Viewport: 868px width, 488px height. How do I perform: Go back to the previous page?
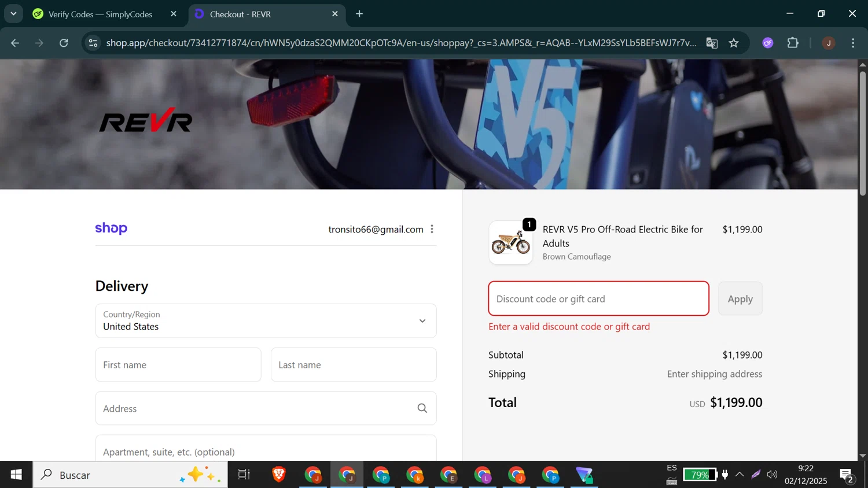pos(15,43)
